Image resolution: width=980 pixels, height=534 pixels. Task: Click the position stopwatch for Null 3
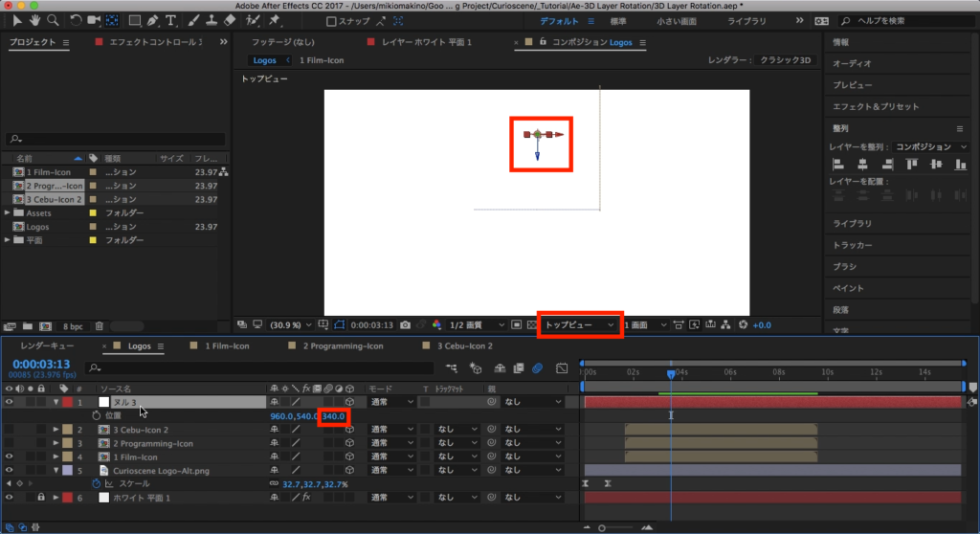pos(96,416)
